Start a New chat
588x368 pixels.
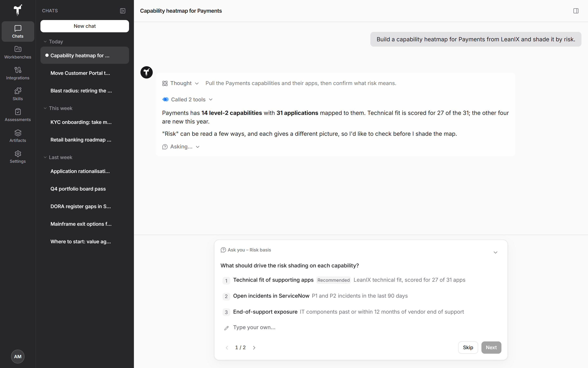pos(85,26)
